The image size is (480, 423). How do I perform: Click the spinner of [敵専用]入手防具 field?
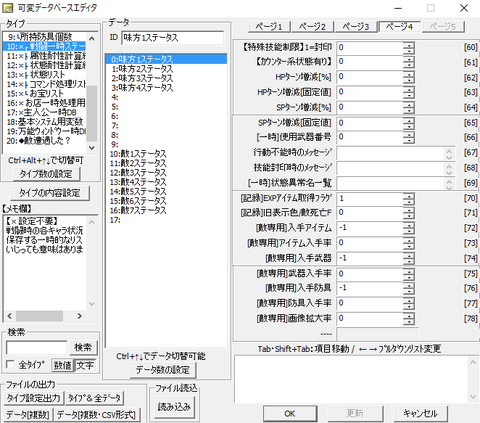[409, 288]
